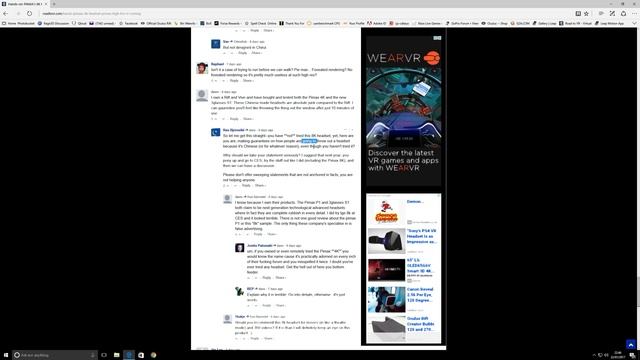640x360 pixels.
Task: Open the OLED 55-inch Smart 3D article
Action: (420, 265)
